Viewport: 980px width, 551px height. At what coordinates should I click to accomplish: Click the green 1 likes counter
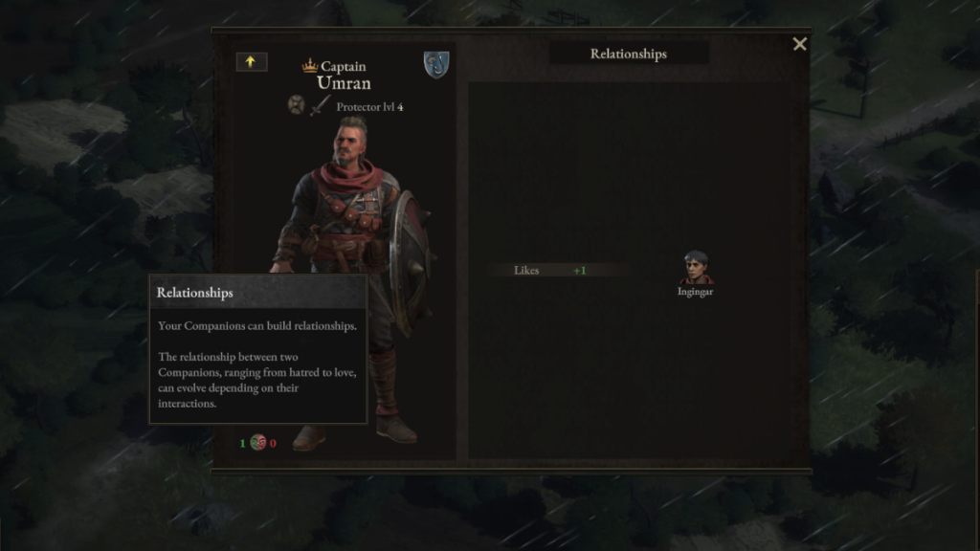(242, 443)
